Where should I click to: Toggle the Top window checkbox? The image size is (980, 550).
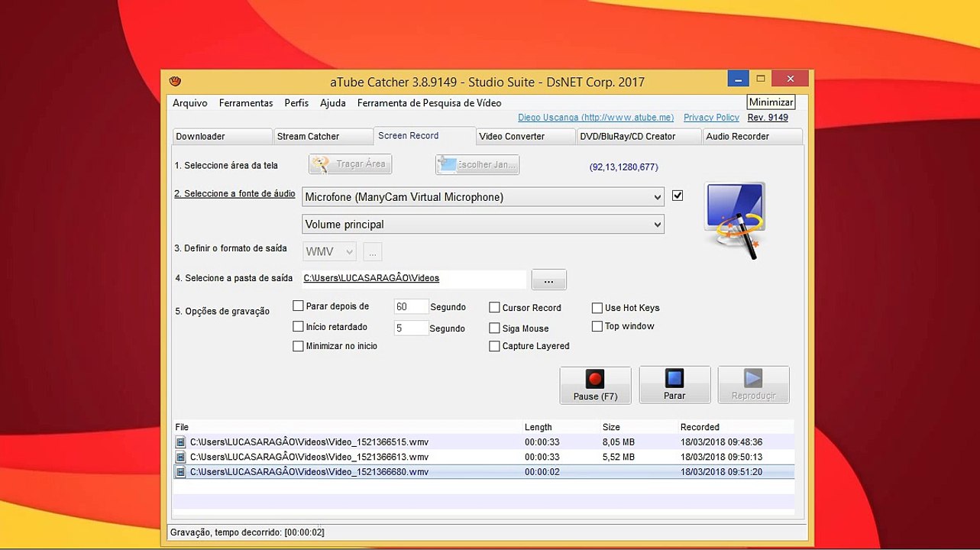click(x=597, y=326)
